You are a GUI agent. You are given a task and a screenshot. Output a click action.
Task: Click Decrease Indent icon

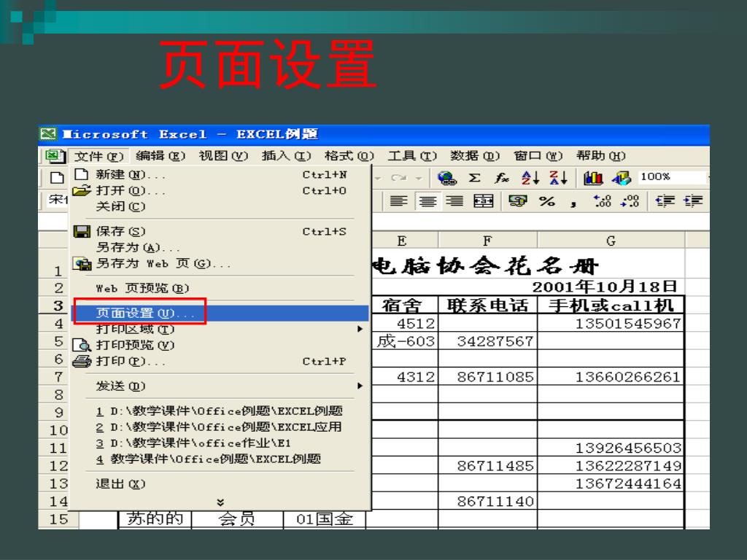[x=665, y=201]
